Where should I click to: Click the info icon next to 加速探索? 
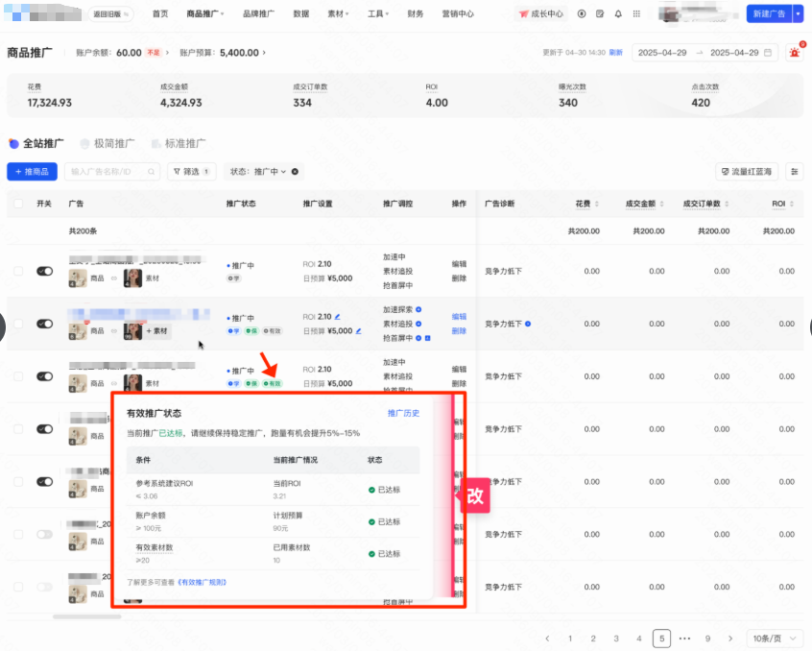pos(418,310)
